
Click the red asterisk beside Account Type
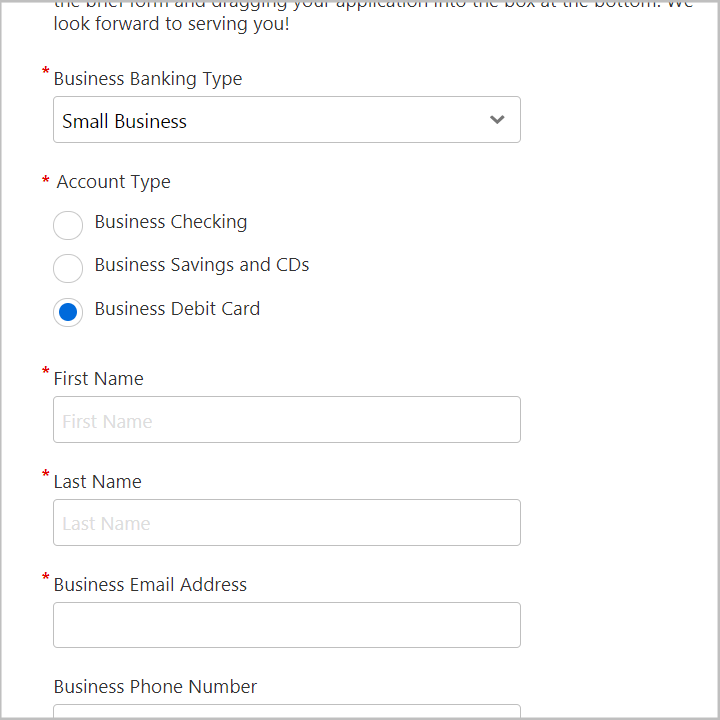pos(45,180)
